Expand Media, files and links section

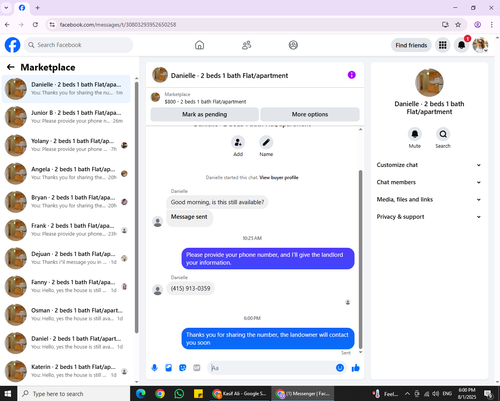point(429,200)
